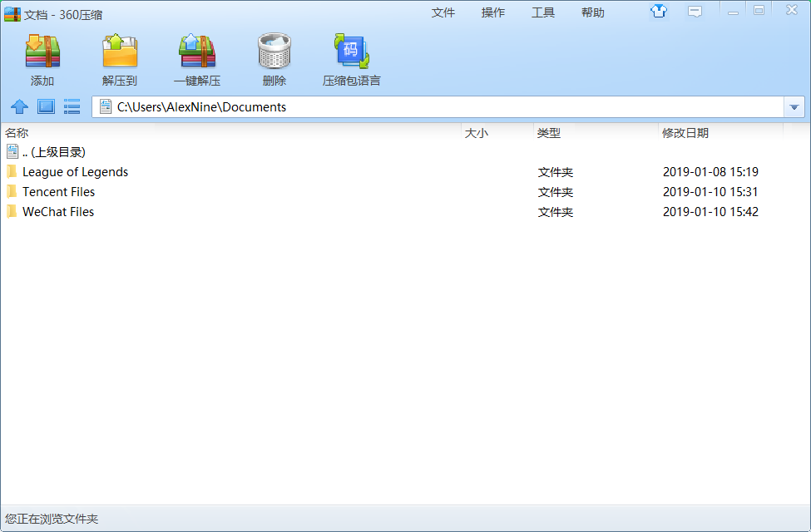Click 文件夹 type of Tencent Files

click(x=556, y=192)
